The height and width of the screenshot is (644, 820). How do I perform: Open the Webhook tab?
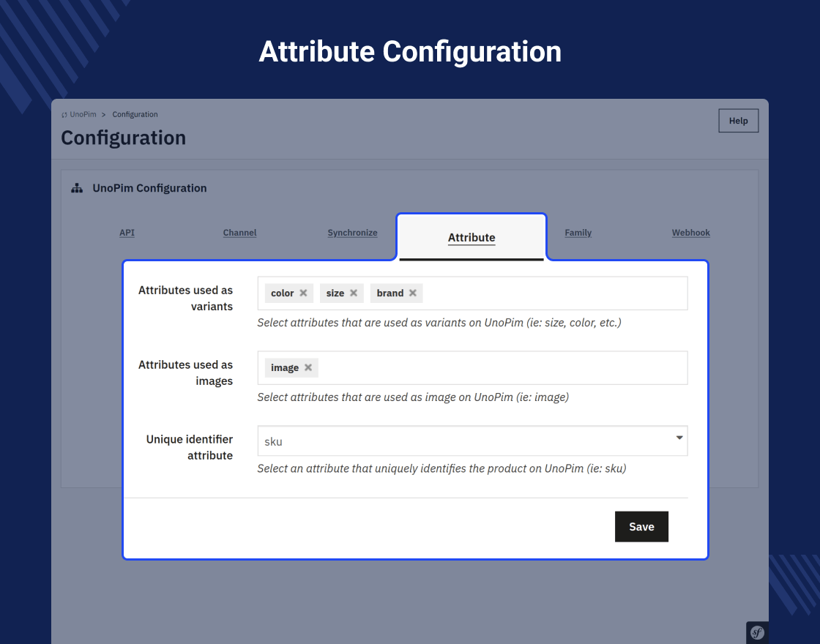[691, 233]
